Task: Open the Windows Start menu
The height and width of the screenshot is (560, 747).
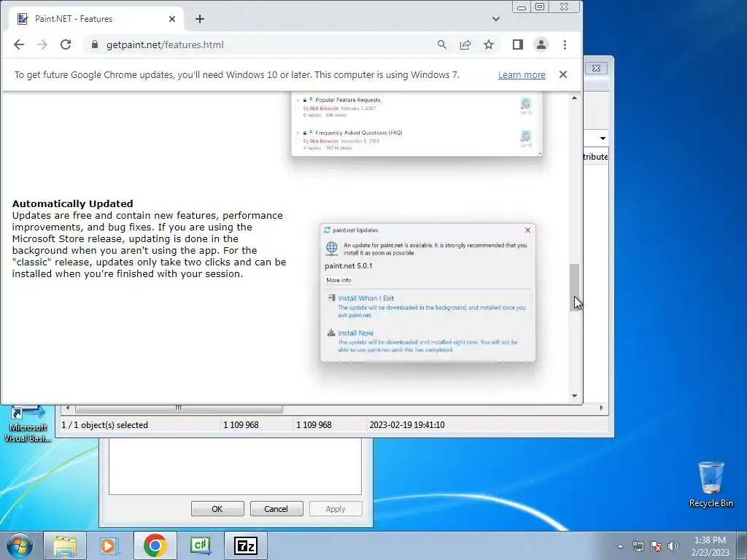Action: 20,545
